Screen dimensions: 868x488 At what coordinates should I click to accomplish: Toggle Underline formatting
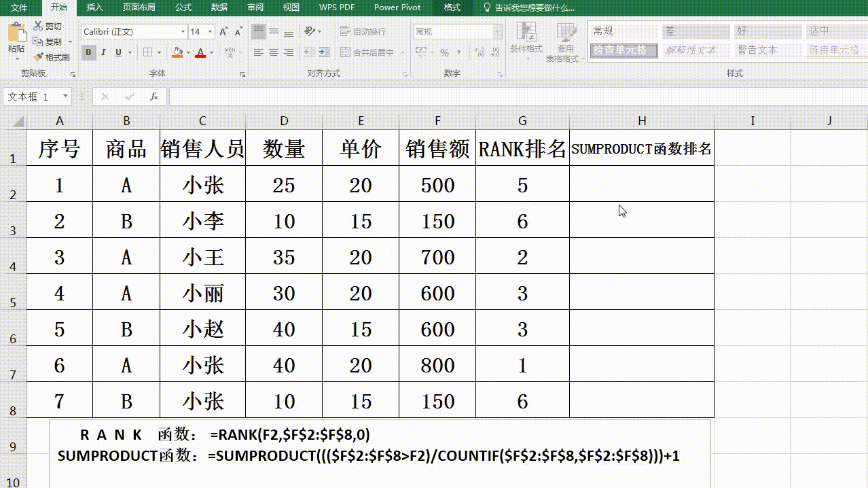118,52
